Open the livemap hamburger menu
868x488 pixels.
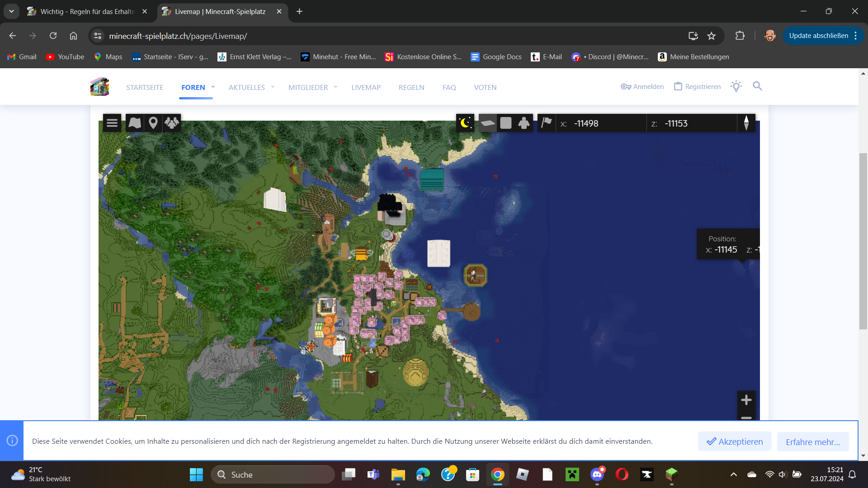pos(112,123)
